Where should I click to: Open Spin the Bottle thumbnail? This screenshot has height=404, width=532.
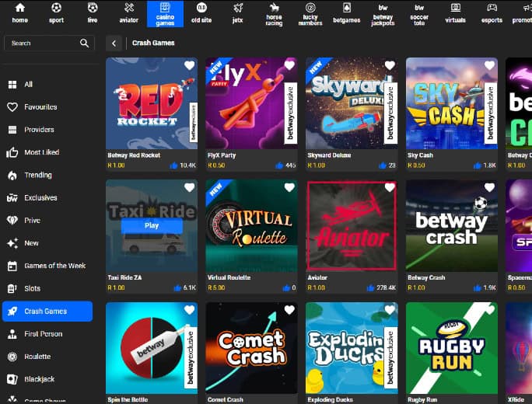[152, 348]
